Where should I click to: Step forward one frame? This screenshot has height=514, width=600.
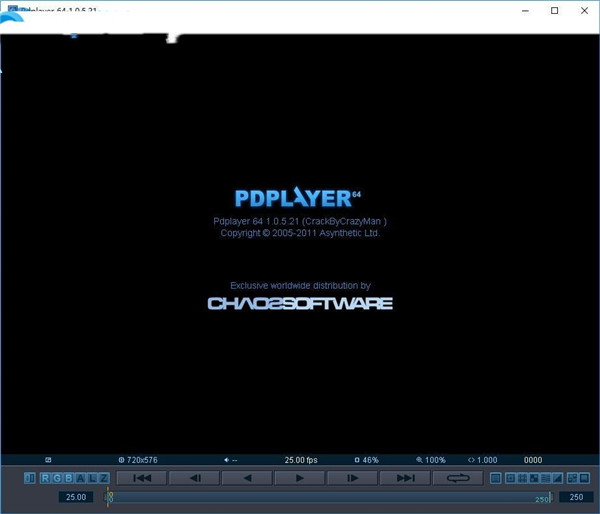[352, 478]
